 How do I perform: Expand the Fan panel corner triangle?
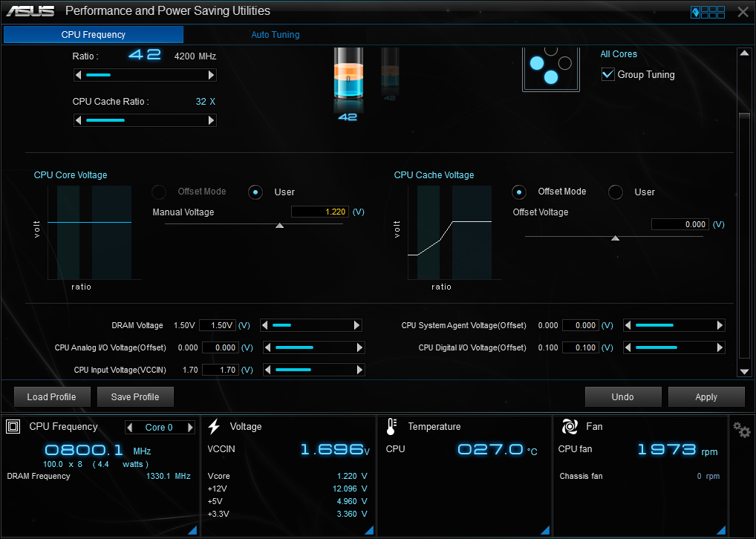tap(721, 530)
